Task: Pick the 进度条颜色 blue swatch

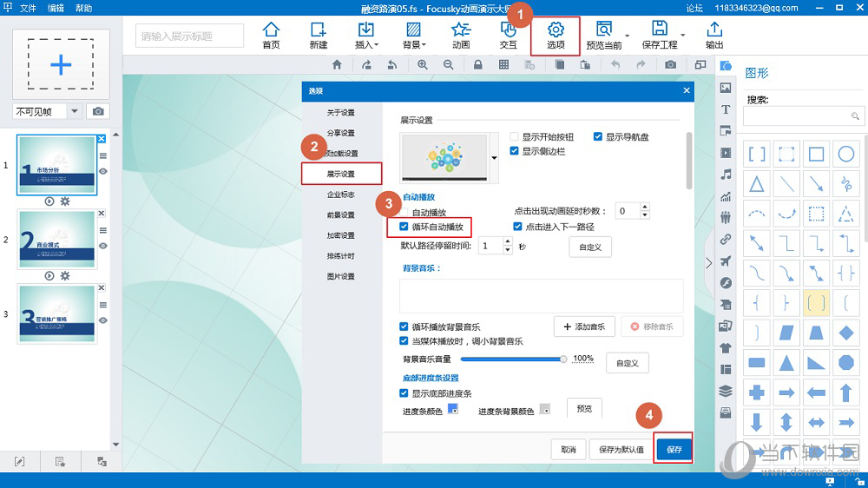Action: click(453, 409)
